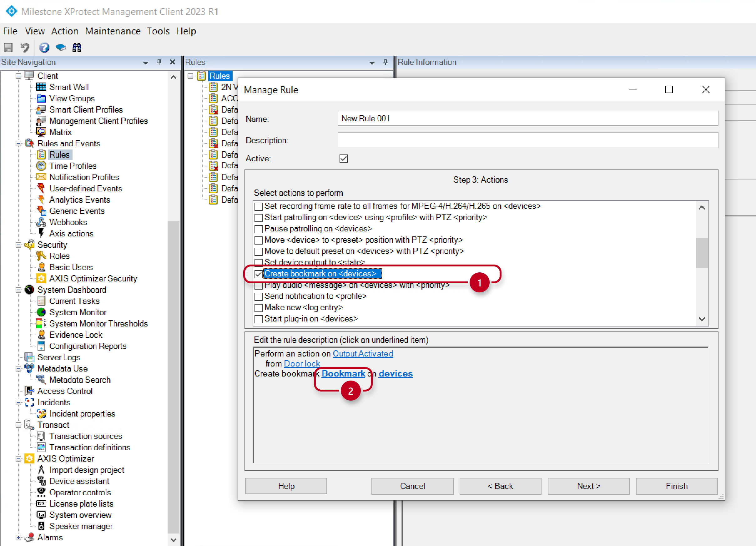The height and width of the screenshot is (546, 756).
Task: Check Make new log entry action
Action: pos(258,308)
